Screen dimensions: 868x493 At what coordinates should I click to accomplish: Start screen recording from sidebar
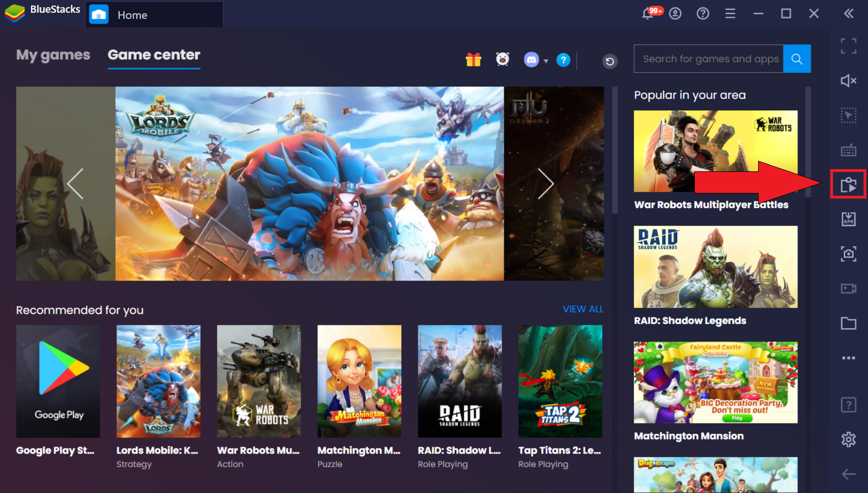(x=849, y=288)
